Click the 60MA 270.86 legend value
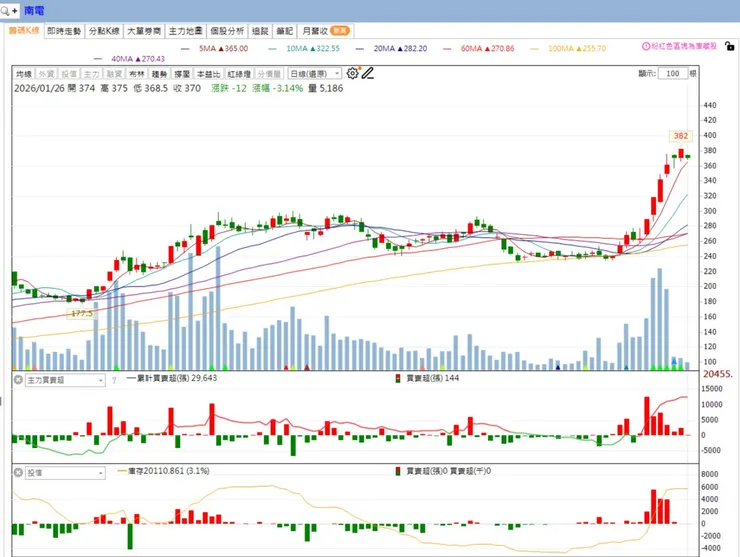740x557 pixels. coord(488,49)
